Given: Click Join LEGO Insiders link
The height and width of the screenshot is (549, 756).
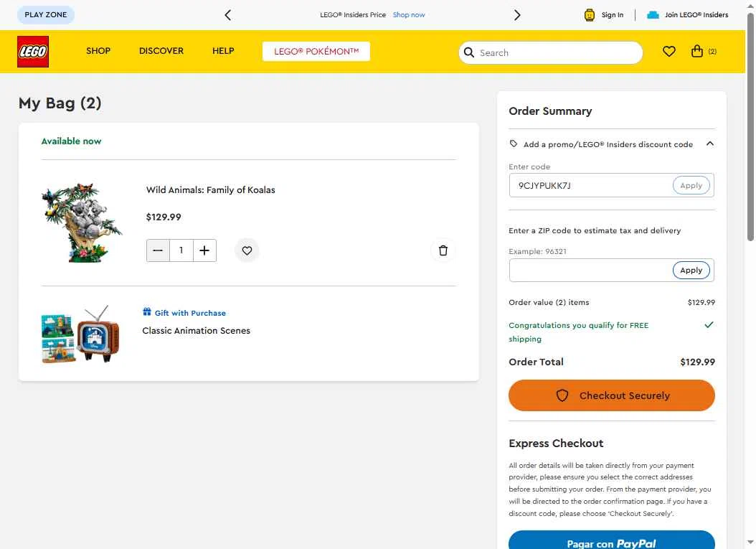Looking at the screenshot, I should (696, 15).
